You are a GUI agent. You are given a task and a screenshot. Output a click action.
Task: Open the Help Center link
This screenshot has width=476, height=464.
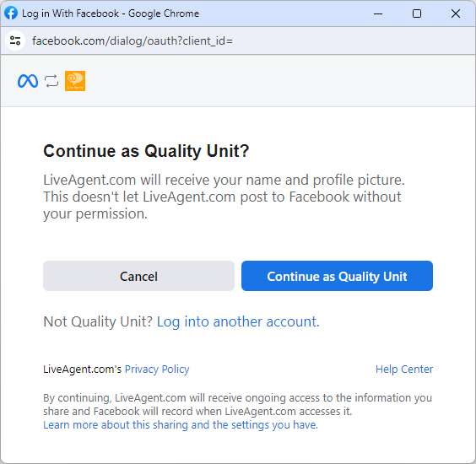click(x=404, y=370)
